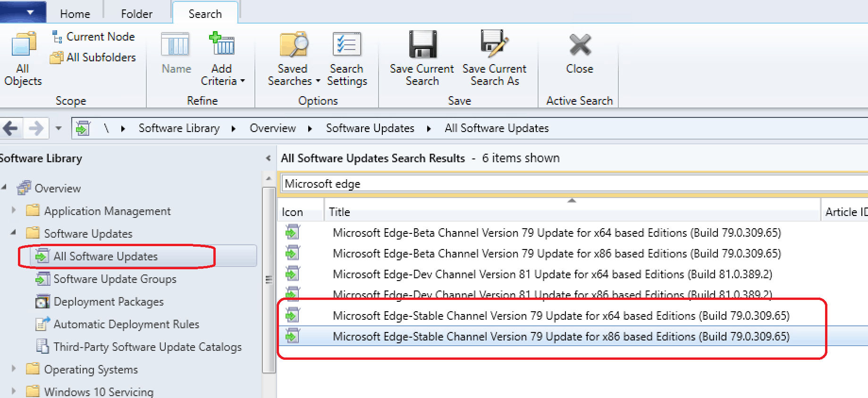Click the nav pane scroll-up arrow
The image size is (868, 398).
point(269,178)
